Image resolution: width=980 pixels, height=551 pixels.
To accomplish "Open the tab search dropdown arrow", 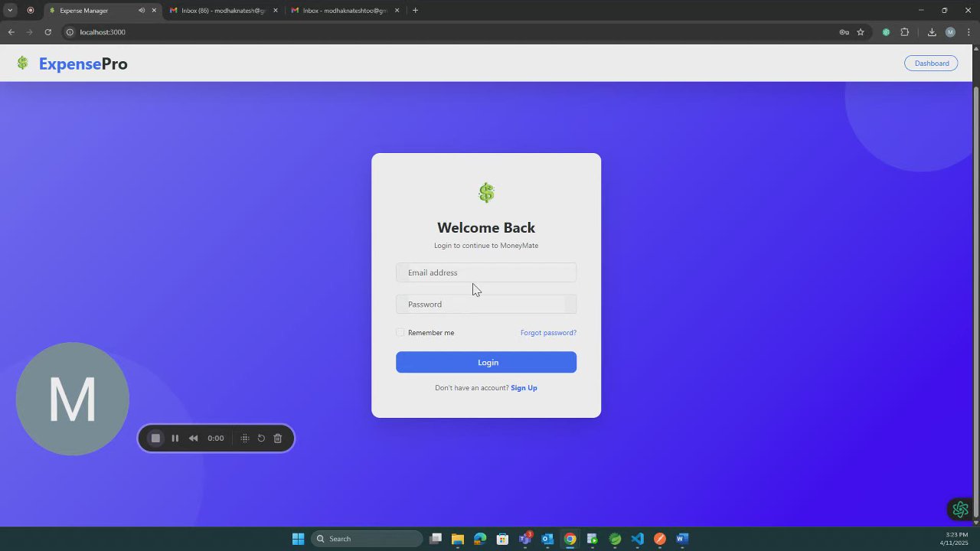I will click(x=10, y=11).
